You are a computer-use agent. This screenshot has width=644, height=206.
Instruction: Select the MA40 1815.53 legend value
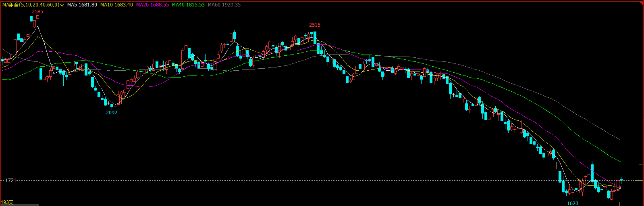[188, 5]
